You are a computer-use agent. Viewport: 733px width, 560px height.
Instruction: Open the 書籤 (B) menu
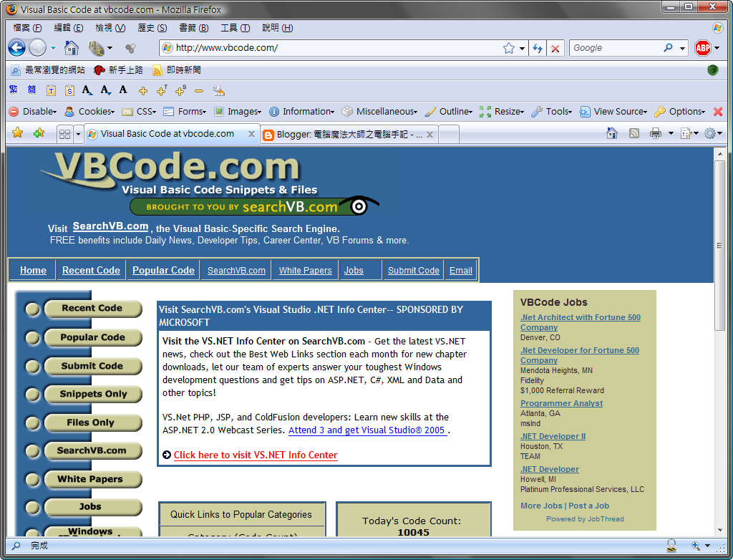tap(193, 28)
